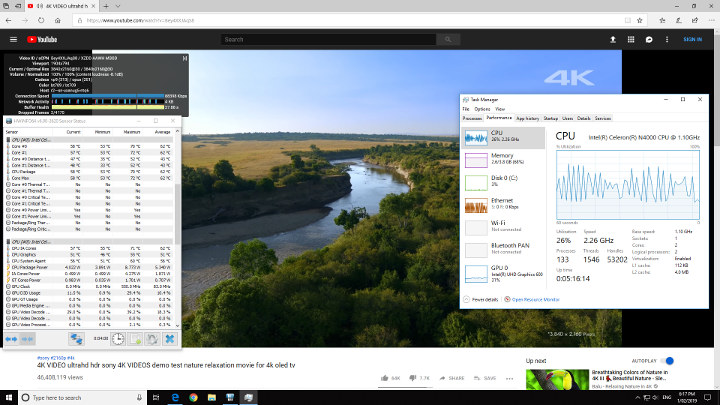This screenshot has width=720, height=405.
Task: Click Open Resource Monitor link
Action: 535,299
